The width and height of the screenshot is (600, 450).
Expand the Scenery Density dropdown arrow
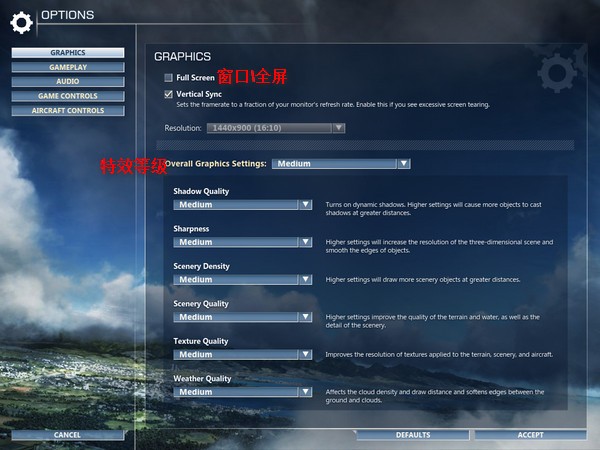click(x=306, y=280)
